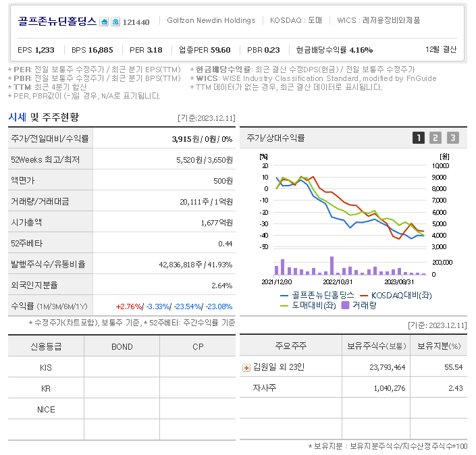This screenshot has height=455, width=476.
Task: Open the company homepage house icon
Action: [104, 22]
